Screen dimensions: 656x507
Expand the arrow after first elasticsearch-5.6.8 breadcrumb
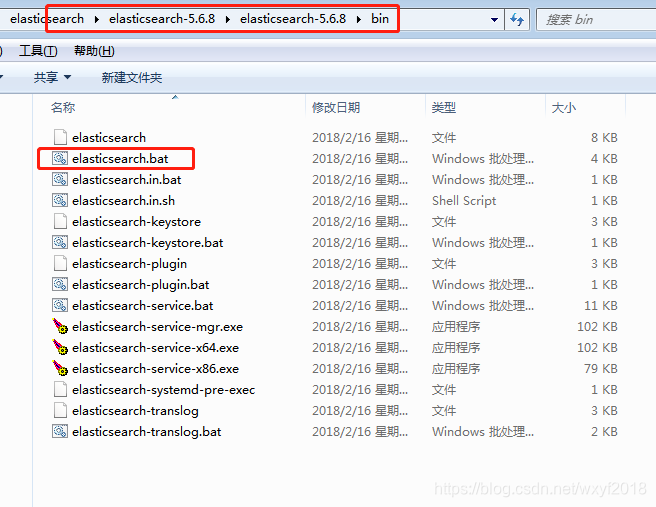228,19
